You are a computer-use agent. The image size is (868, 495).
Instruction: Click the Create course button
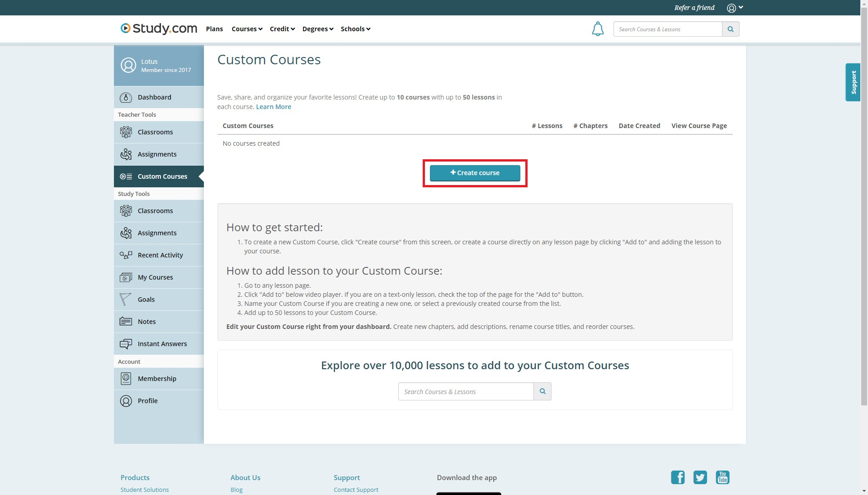[474, 173]
